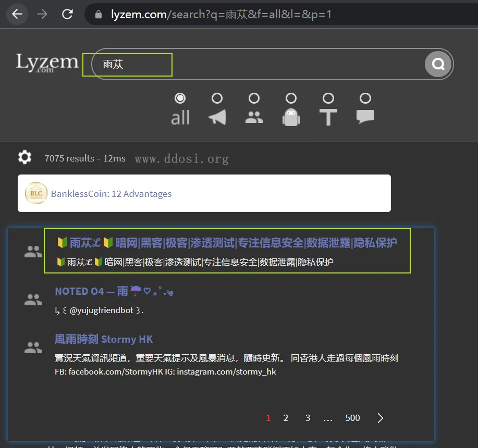Click the 'all' filter label

(180, 118)
